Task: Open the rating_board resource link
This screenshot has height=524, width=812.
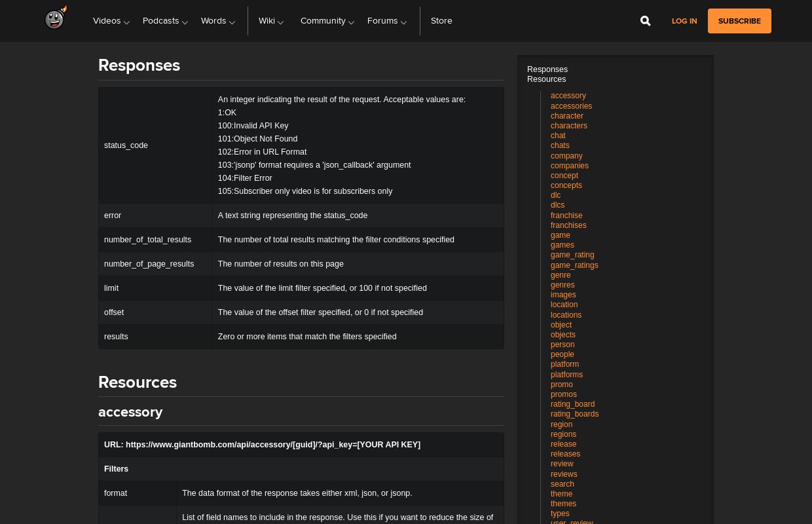Action: click(572, 404)
